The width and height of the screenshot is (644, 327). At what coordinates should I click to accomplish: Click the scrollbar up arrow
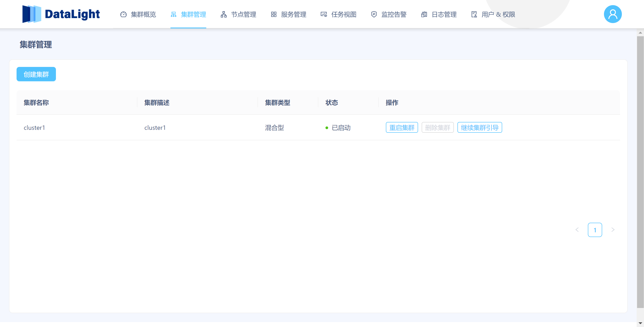coord(640,32)
